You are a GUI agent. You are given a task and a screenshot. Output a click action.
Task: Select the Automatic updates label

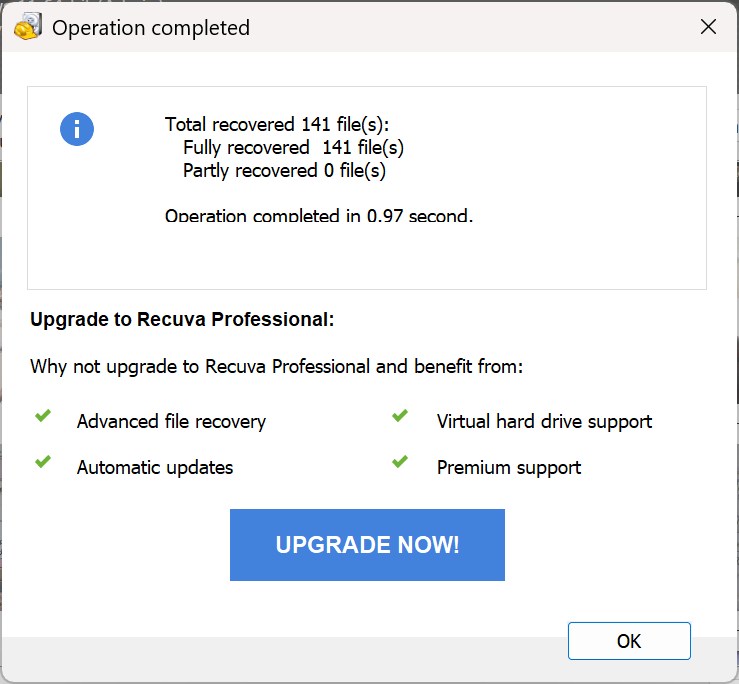point(155,467)
